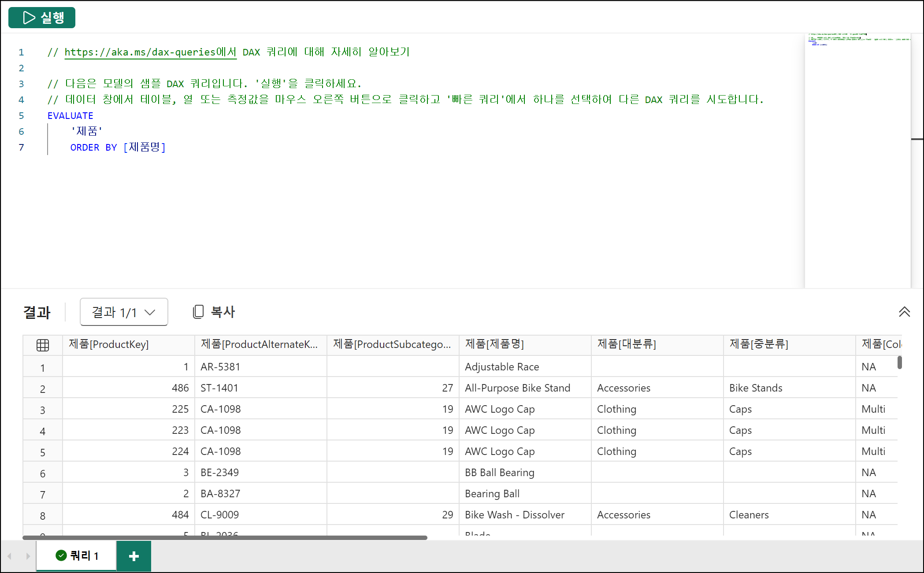Select row number 3 header
The width and height of the screenshot is (924, 573).
pos(43,410)
